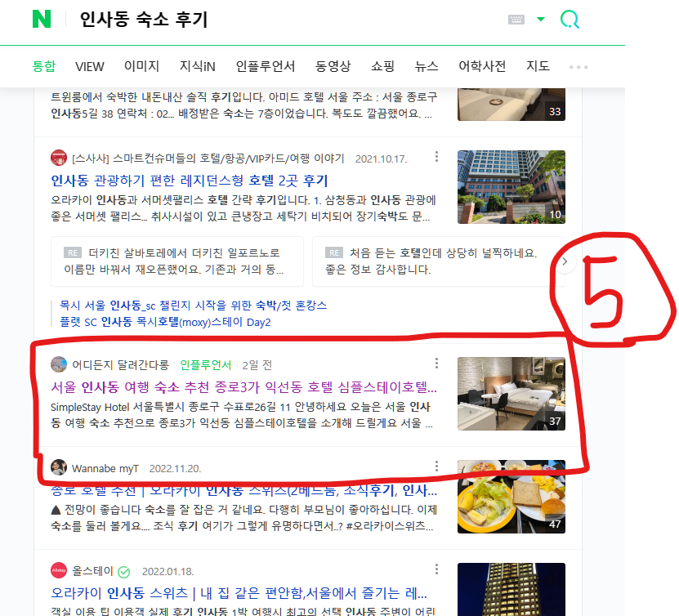This screenshot has width=679, height=616.
Task: Open the 인플루언서 tab
Action: point(266,66)
